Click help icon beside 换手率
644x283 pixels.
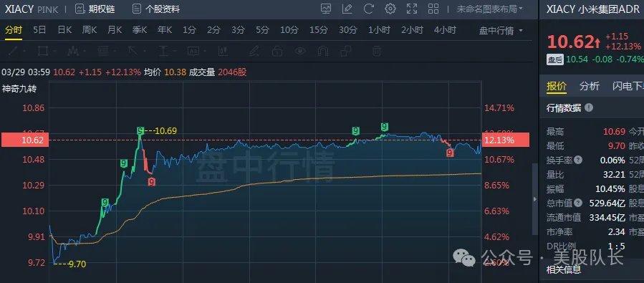pos(578,160)
